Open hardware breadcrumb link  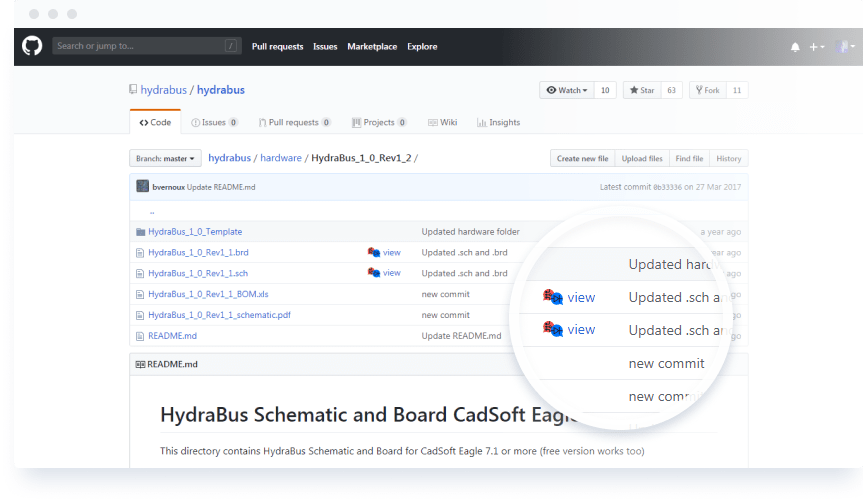(x=281, y=158)
